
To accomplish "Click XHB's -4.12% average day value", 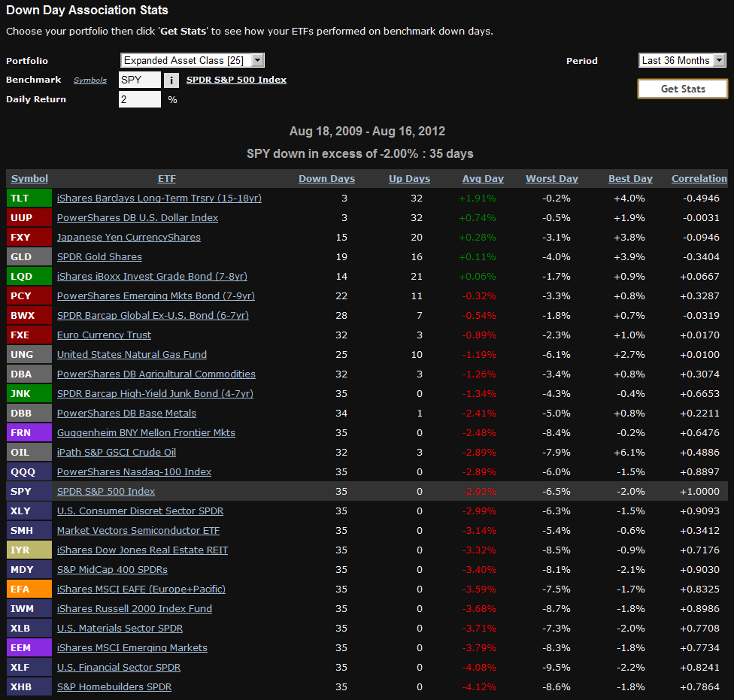I will pos(479,687).
